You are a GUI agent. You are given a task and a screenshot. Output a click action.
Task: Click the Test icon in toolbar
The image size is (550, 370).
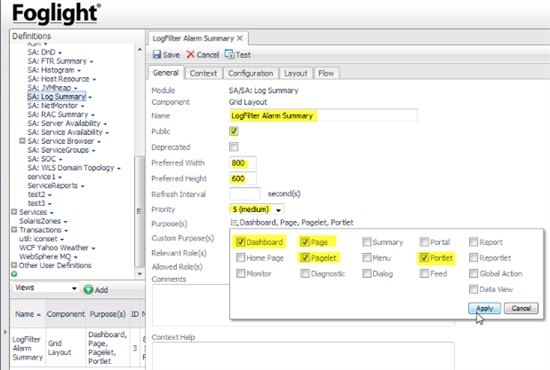(x=229, y=54)
